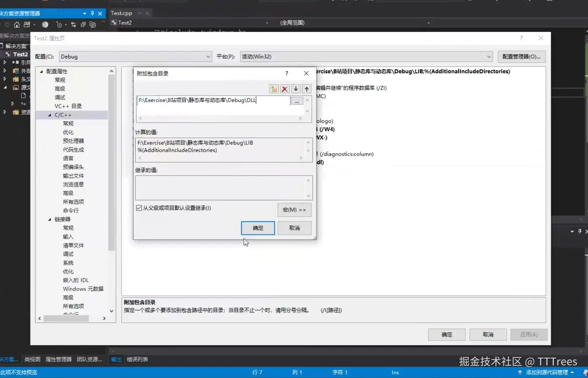Select 输入 under 链接器
588x378 pixels.
tap(68, 237)
